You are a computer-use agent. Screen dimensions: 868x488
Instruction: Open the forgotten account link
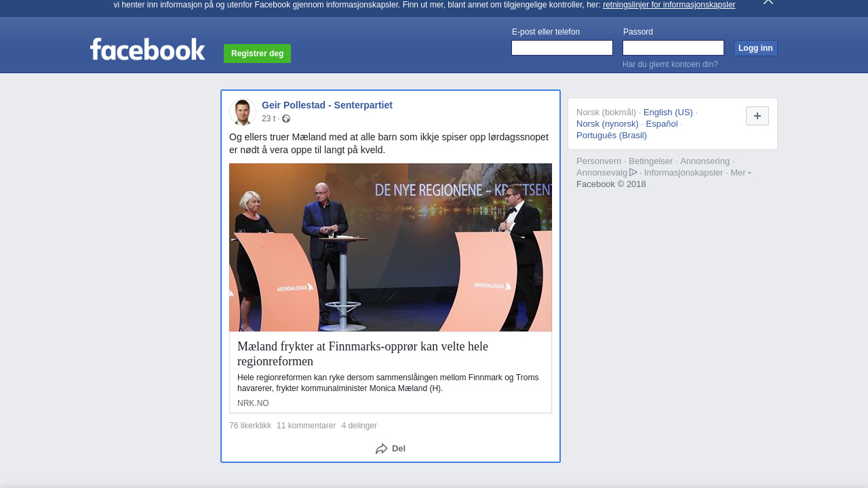pos(670,64)
